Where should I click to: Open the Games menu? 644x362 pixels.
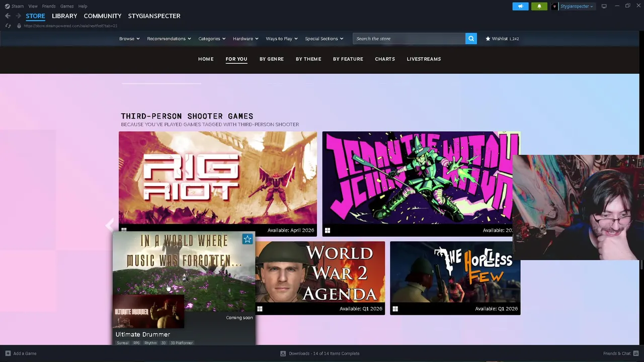[x=67, y=6]
